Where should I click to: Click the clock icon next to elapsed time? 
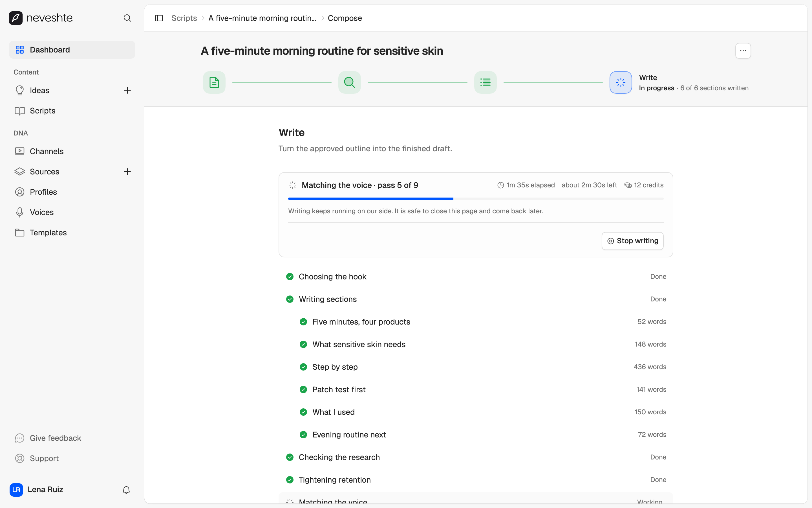(x=501, y=185)
